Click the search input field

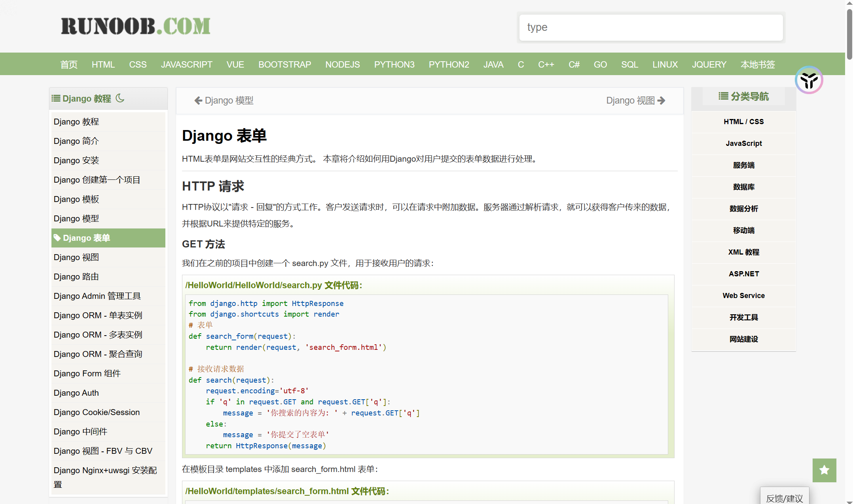click(x=651, y=27)
